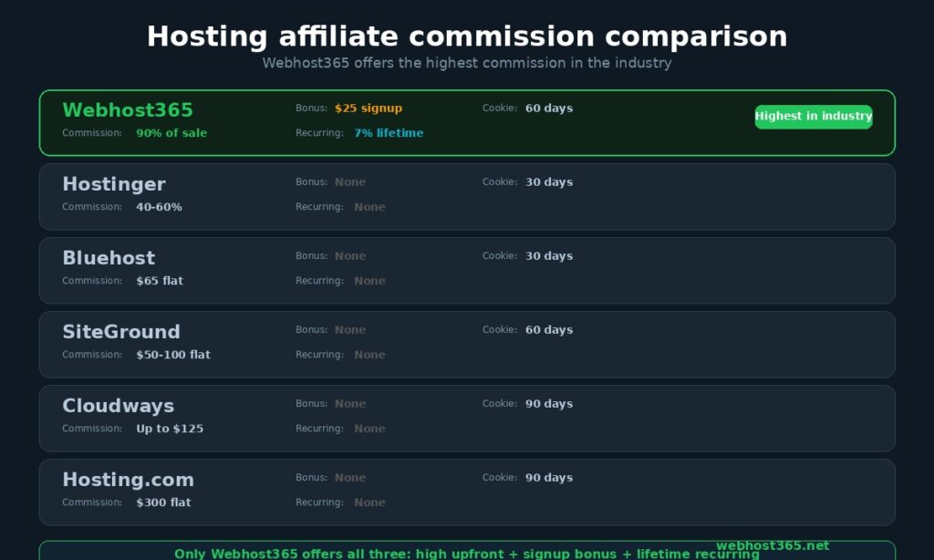
Task: Click the Up to $125 commission for Cloudways
Action: click(169, 428)
